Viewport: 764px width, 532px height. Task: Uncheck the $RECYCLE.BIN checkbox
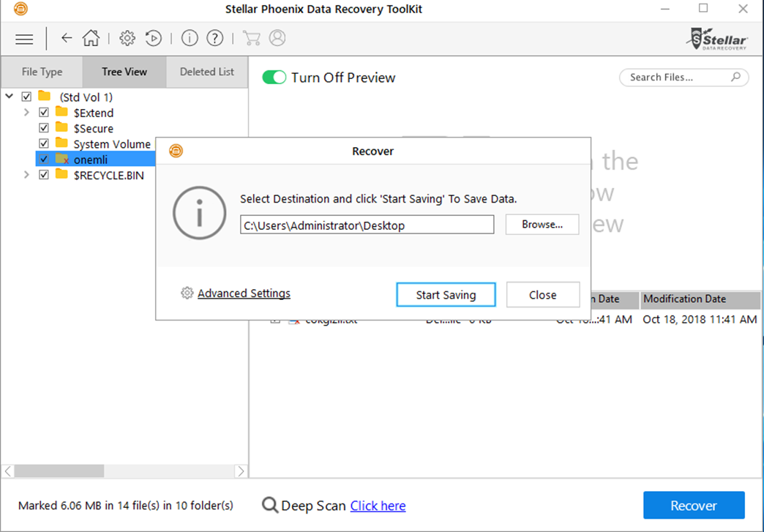(44, 175)
